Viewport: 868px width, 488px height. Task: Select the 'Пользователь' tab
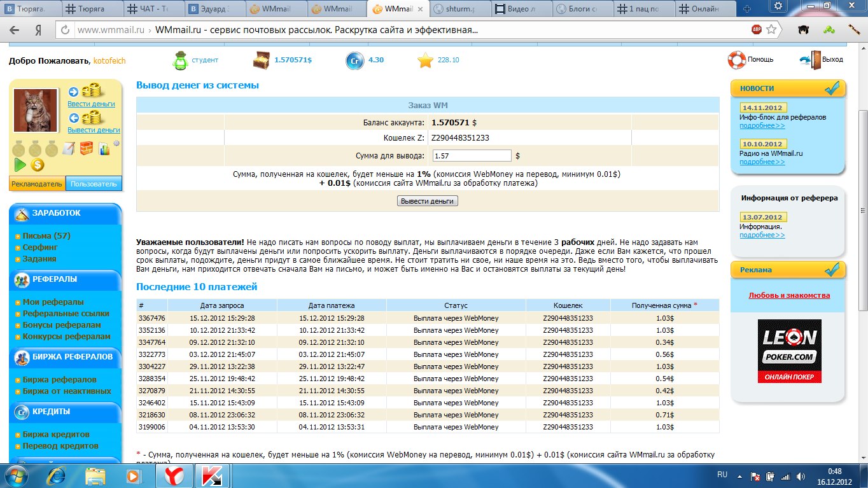pos(94,184)
